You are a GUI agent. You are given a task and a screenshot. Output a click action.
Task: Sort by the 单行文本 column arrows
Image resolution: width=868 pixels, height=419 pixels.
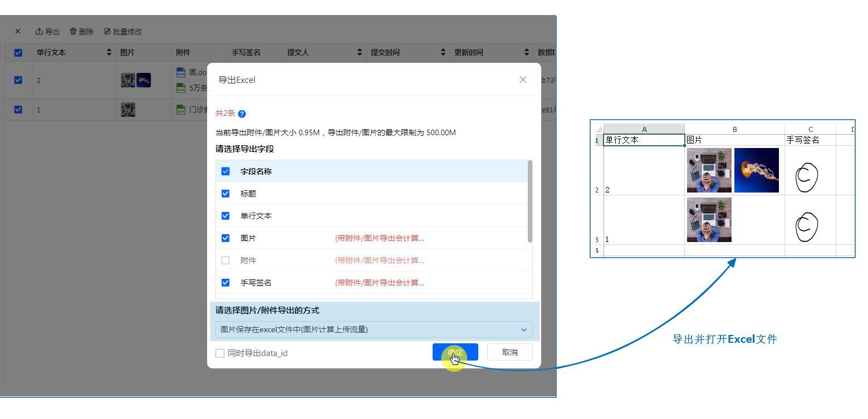(x=109, y=52)
